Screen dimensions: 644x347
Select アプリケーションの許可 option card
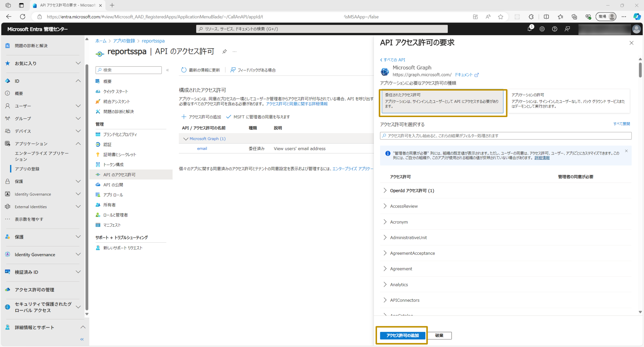click(569, 101)
